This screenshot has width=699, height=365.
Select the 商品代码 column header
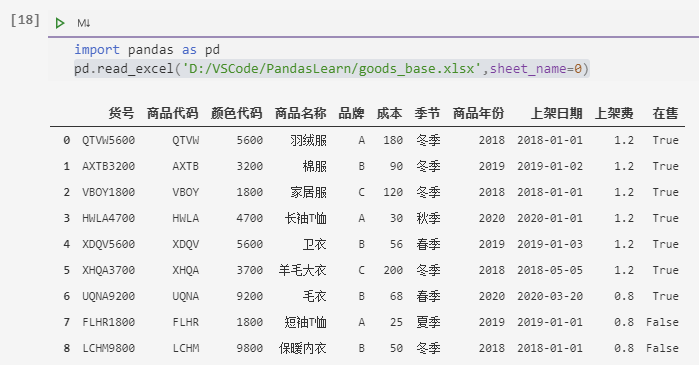(173, 113)
